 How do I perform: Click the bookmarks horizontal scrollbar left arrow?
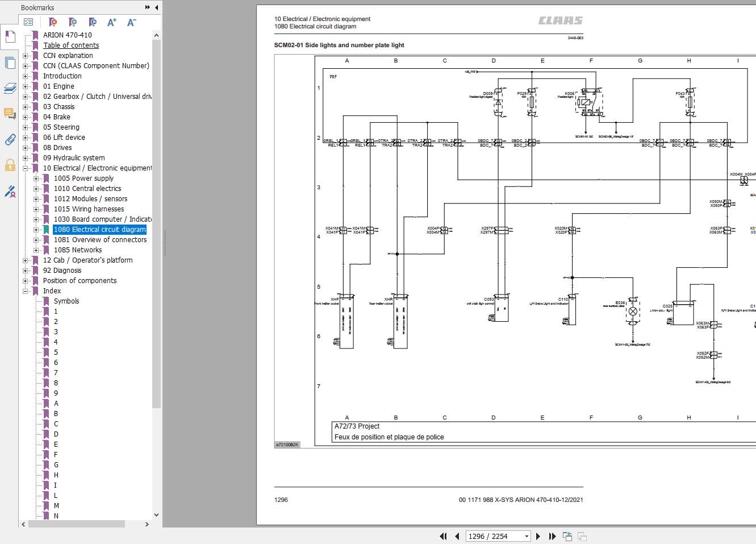[x=23, y=524]
